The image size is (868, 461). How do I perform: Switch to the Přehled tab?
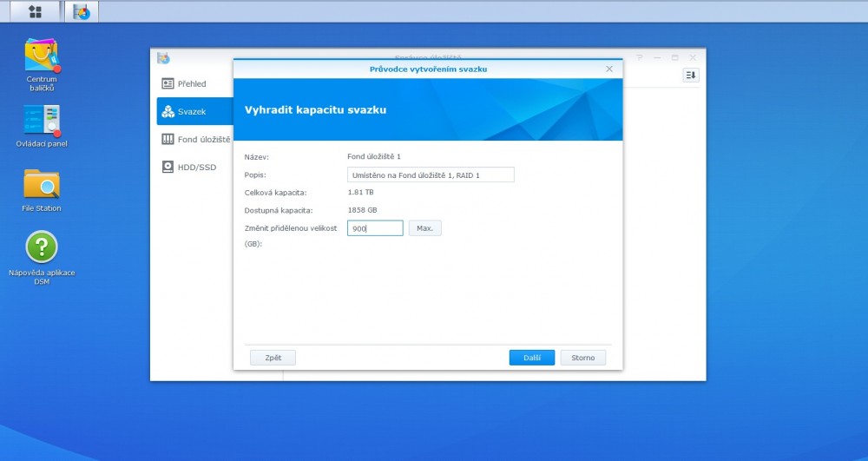pyautogui.click(x=193, y=83)
